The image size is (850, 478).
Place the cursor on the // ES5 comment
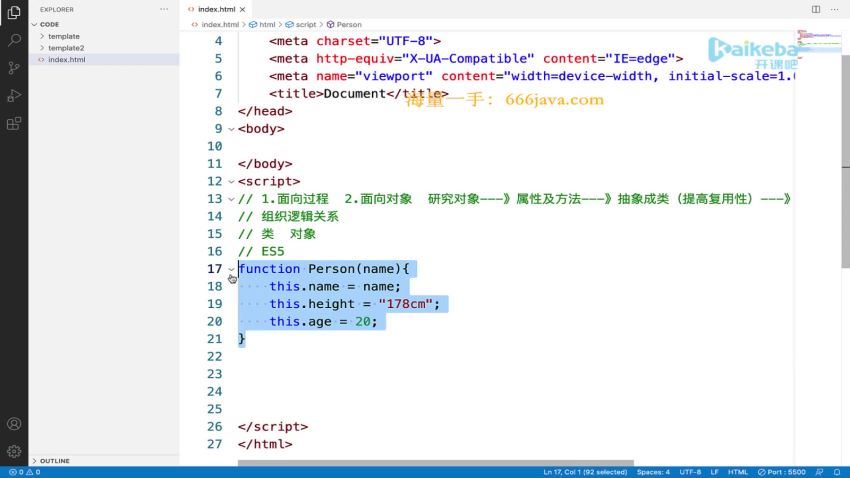261,251
